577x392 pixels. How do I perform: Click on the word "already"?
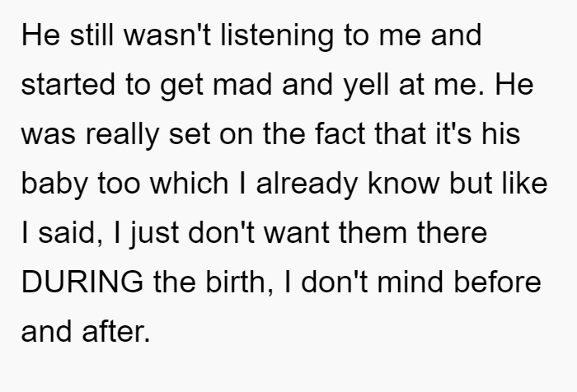307,183
